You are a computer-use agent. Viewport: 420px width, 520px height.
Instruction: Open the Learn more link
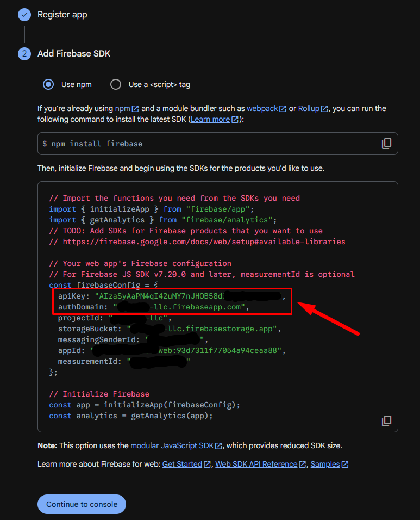point(214,119)
